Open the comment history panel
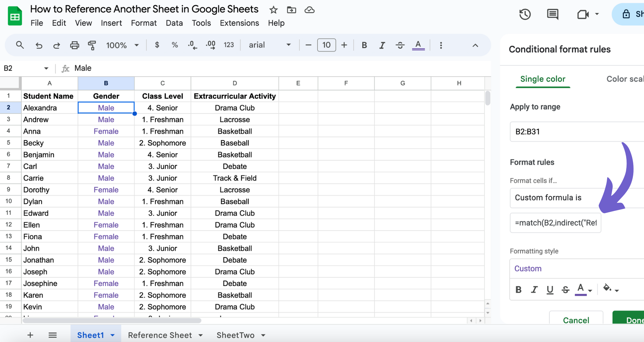The image size is (644, 342). click(x=552, y=14)
